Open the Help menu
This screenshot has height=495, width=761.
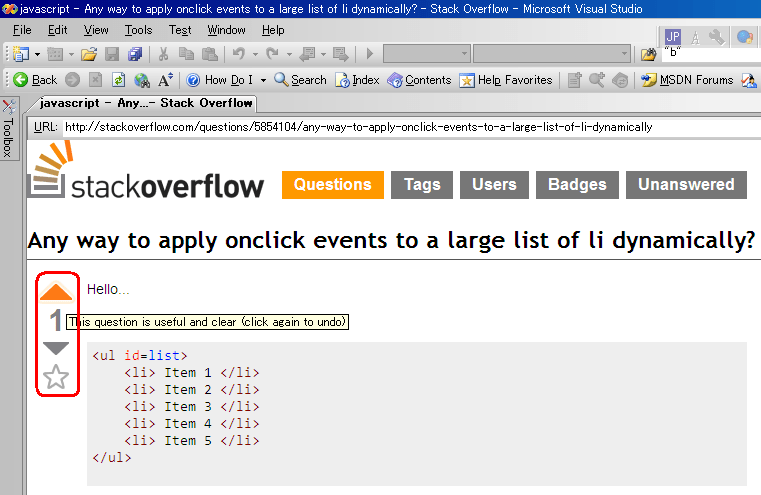coord(273,30)
